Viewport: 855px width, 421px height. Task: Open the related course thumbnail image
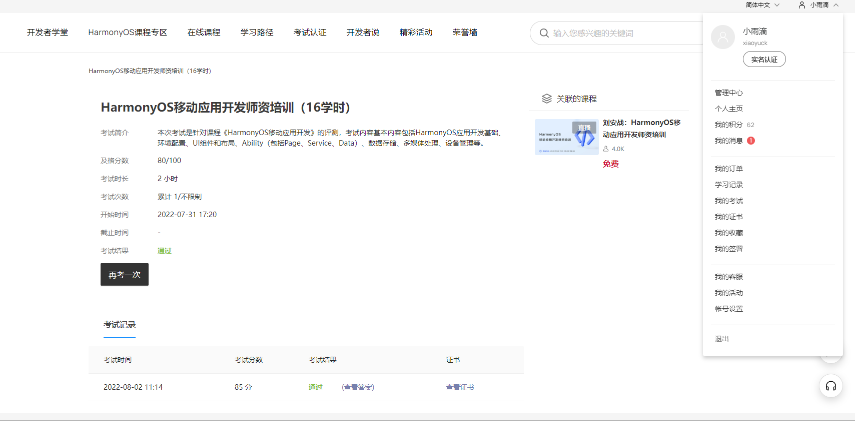pyautogui.click(x=567, y=137)
